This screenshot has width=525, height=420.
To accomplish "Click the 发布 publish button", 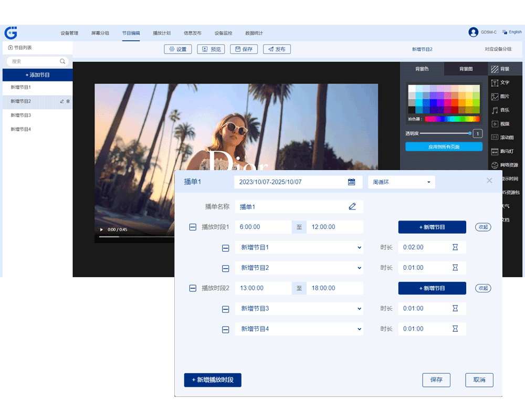I will pos(277,49).
